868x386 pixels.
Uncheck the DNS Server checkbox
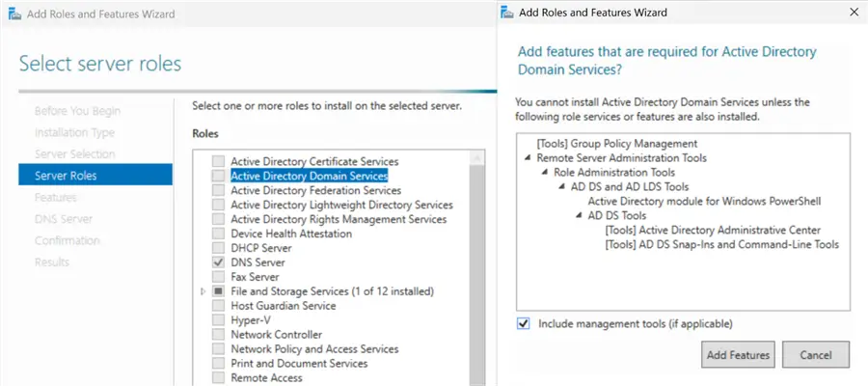(219, 262)
